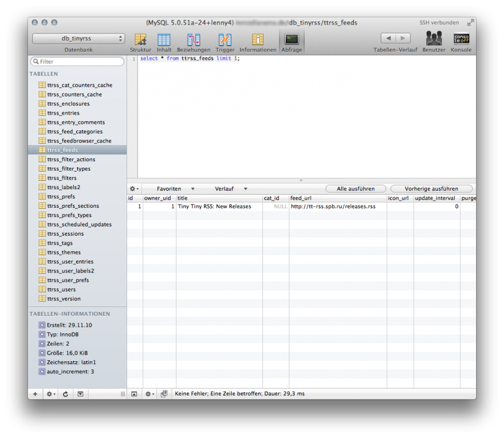Click the Alle ausführen button
This screenshot has width=504, height=438.
[356, 189]
